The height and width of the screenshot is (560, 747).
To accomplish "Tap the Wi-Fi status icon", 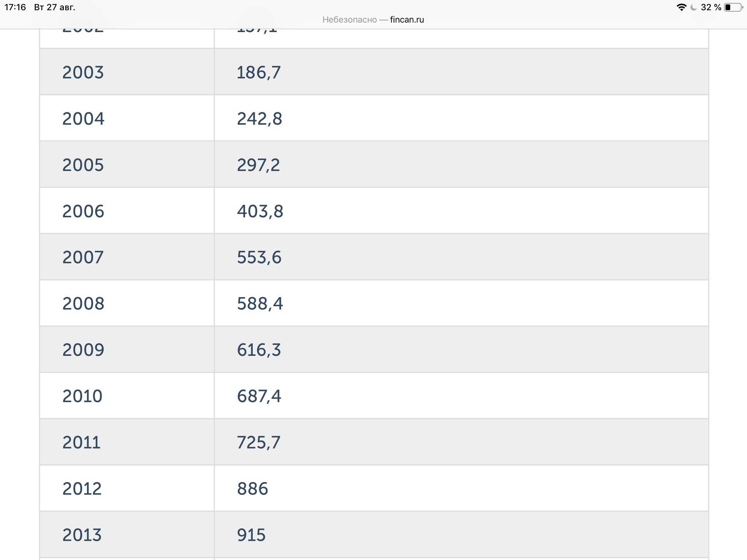I will 681,7.
